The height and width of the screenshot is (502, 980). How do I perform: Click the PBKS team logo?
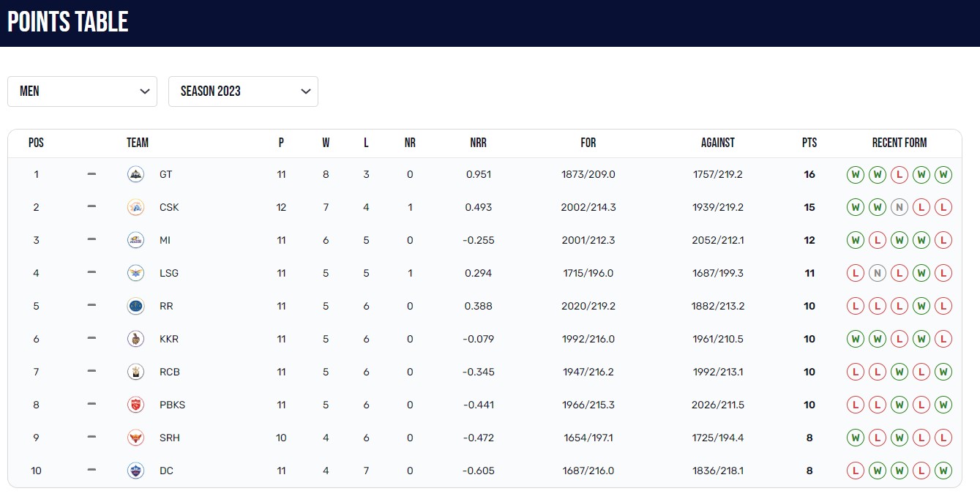tap(135, 405)
